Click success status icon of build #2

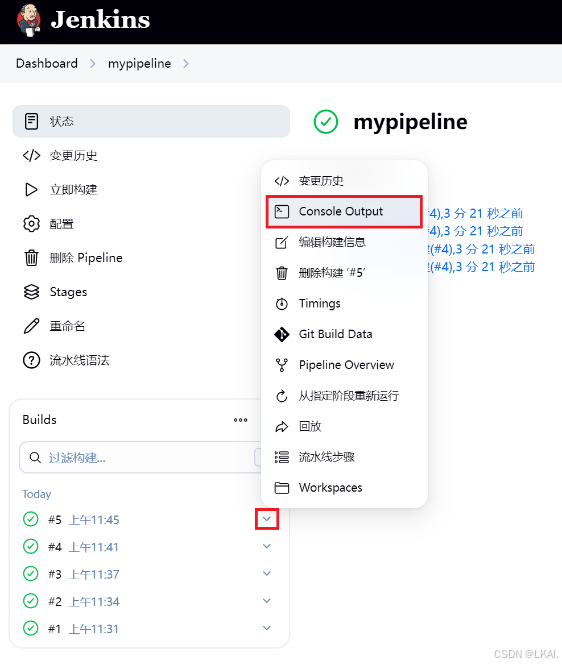[x=31, y=601]
